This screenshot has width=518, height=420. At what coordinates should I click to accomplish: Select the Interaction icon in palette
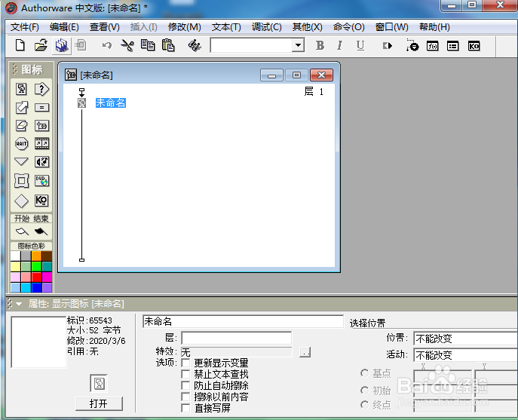click(41, 89)
